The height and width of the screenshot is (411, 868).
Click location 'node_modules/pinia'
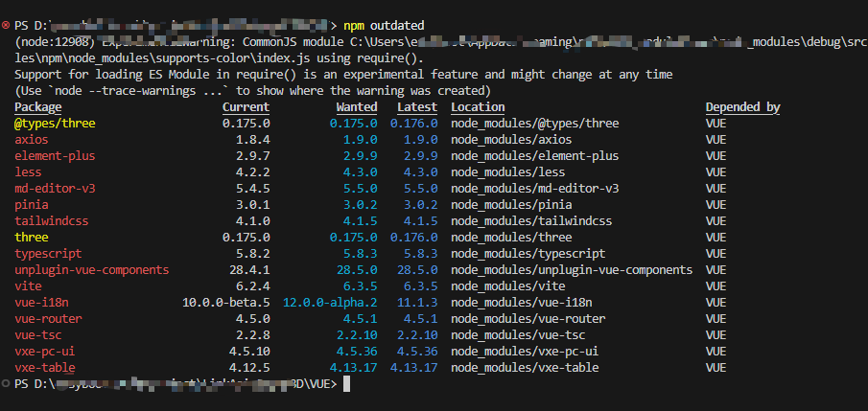511,205
